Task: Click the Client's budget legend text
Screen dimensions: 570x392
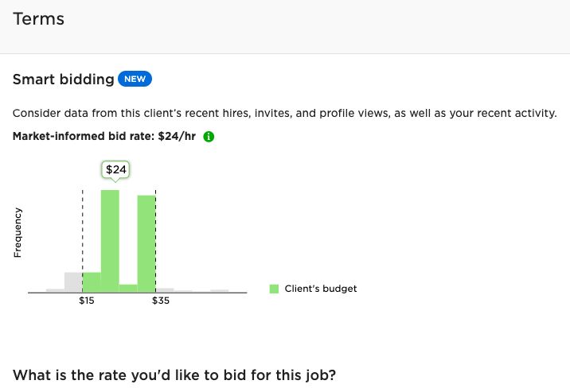Action: click(321, 289)
